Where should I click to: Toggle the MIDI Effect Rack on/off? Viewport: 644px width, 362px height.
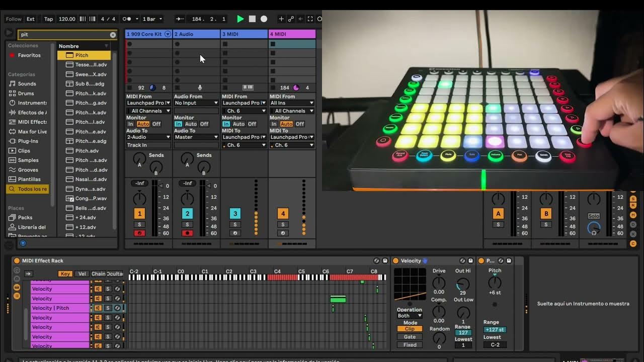pyautogui.click(x=17, y=261)
